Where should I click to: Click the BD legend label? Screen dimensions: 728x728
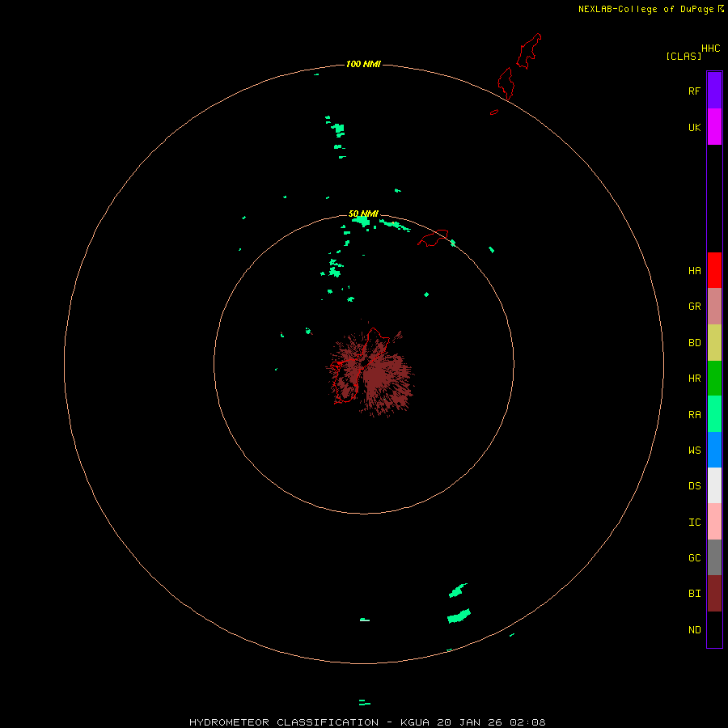694,343
